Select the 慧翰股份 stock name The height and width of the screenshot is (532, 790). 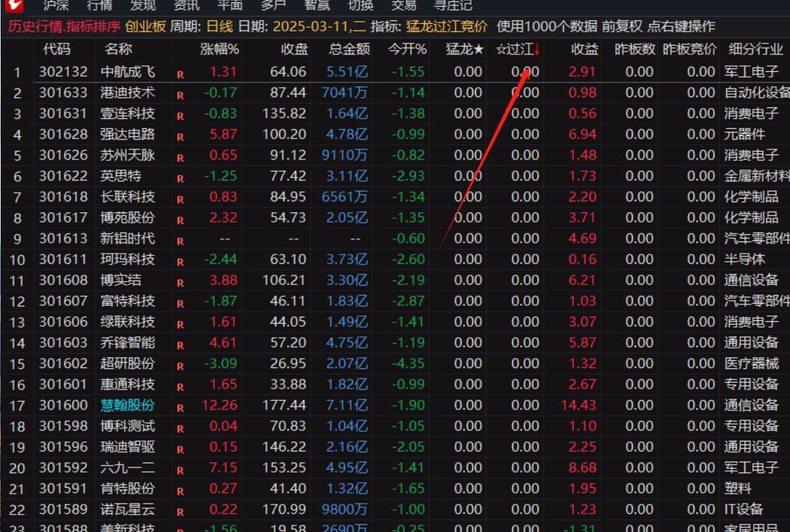[x=128, y=405]
